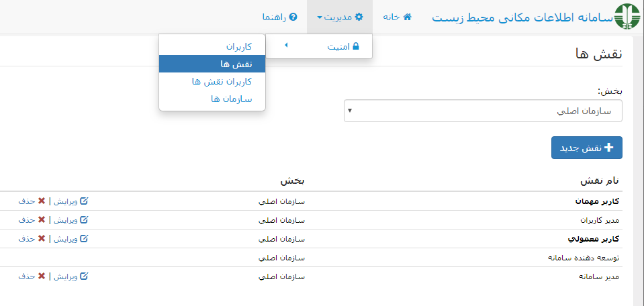Click the edit pencil icon for مدیر سامانه
Screen dimensions: 644x306
[x=84, y=276]
